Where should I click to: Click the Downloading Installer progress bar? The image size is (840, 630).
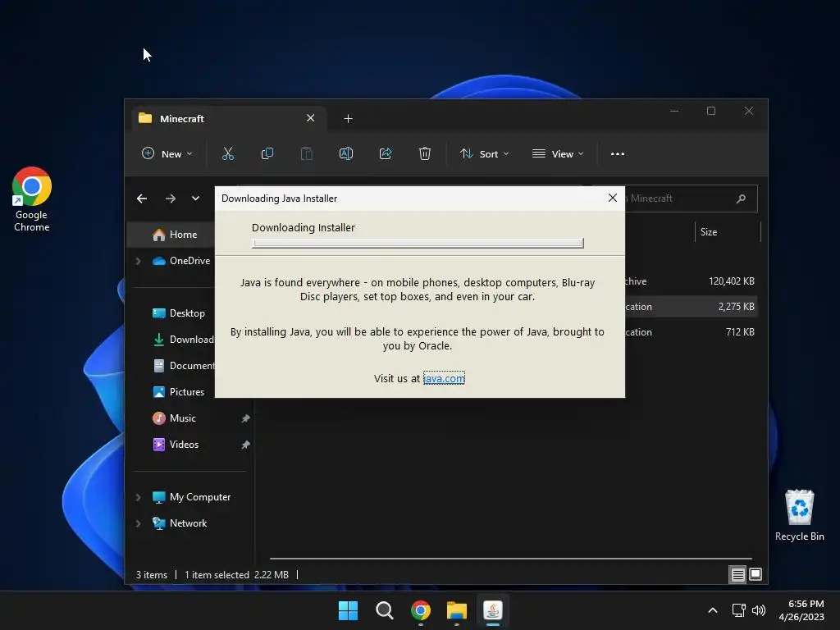click(x=418, y=243)
